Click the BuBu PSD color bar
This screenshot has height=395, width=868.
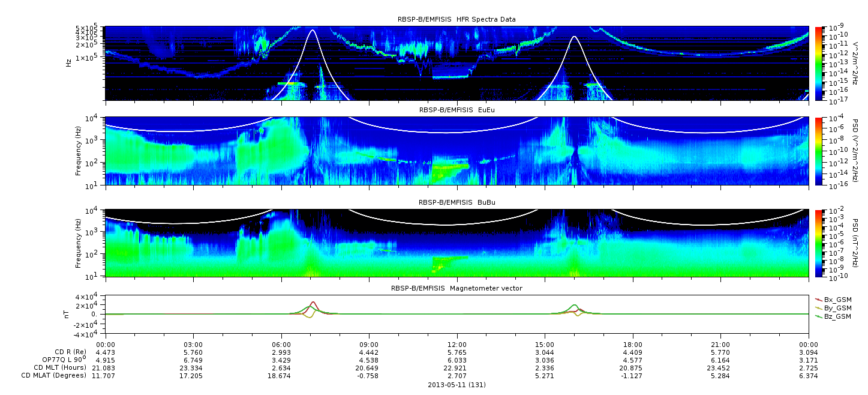(818, 243)
